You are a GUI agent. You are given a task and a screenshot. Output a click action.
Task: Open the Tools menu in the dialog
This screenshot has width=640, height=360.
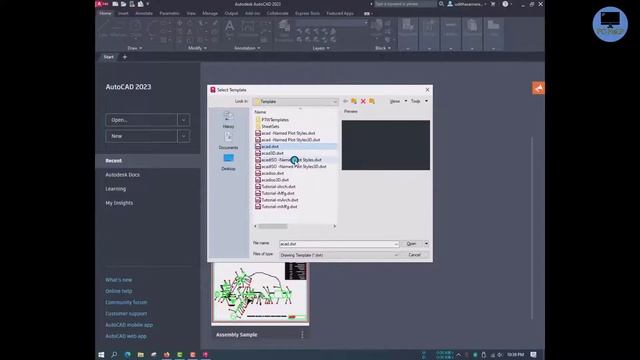click(x=419, y=101)
